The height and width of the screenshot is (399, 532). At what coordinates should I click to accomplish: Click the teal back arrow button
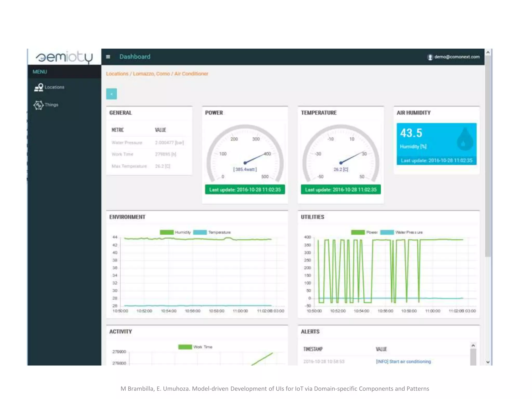[x=111, y=94]
